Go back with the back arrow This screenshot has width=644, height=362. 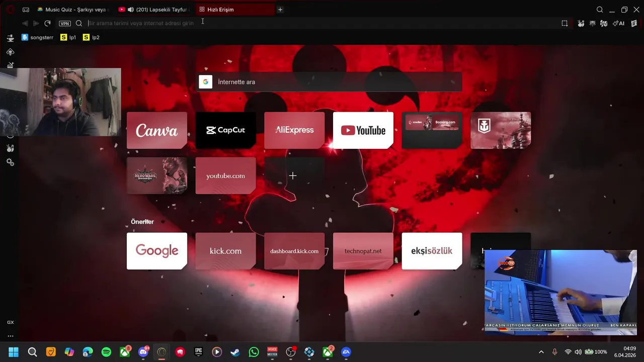[x=25, y=23]
